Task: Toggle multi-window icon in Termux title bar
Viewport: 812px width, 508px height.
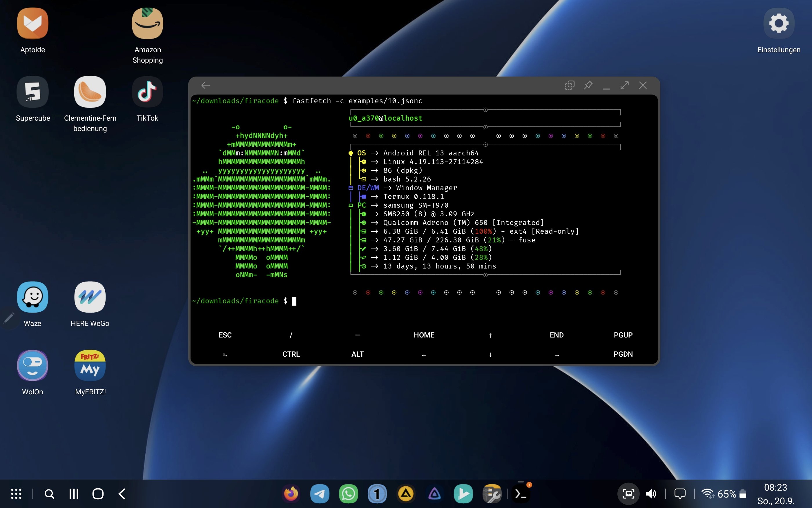Action: [570, 85]
